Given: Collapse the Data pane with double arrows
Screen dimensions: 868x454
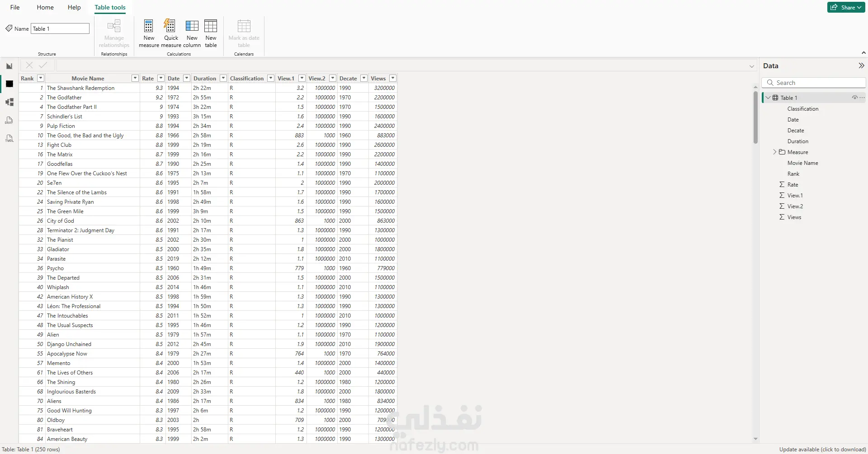Looking at the screenshot, I should (861, 66).
